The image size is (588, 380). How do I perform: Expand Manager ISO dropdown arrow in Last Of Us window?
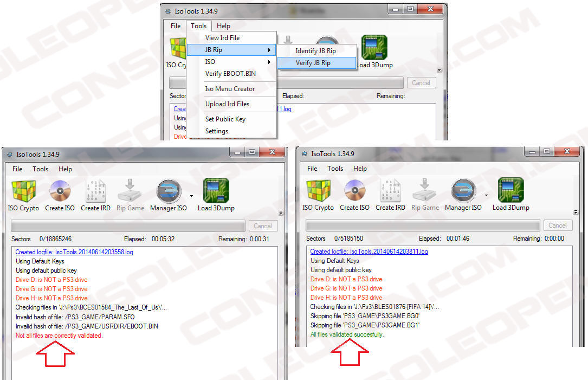tap(192, 196)
